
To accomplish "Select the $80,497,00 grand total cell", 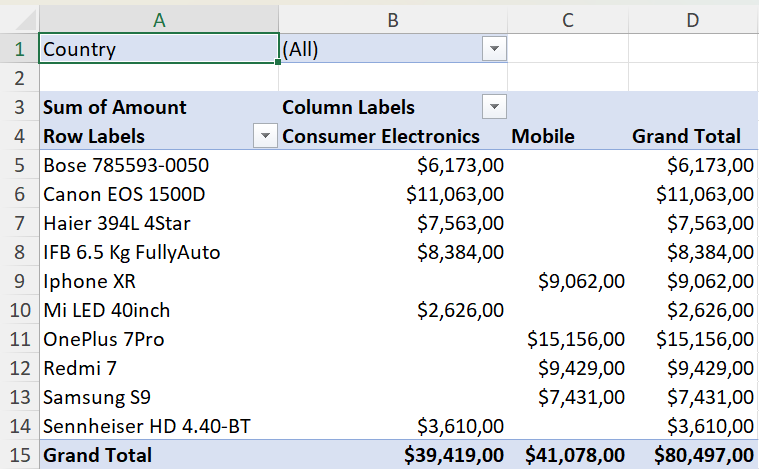I will click(693, 455).
